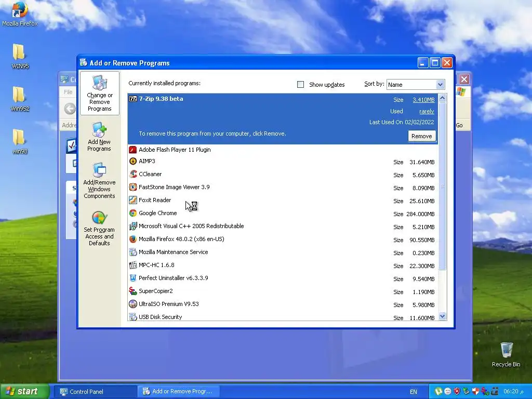This screenshot has height=399, width=532.
Task: Click the CCleaner program icon
Action: pyautogui.click(x=133, y=174)
